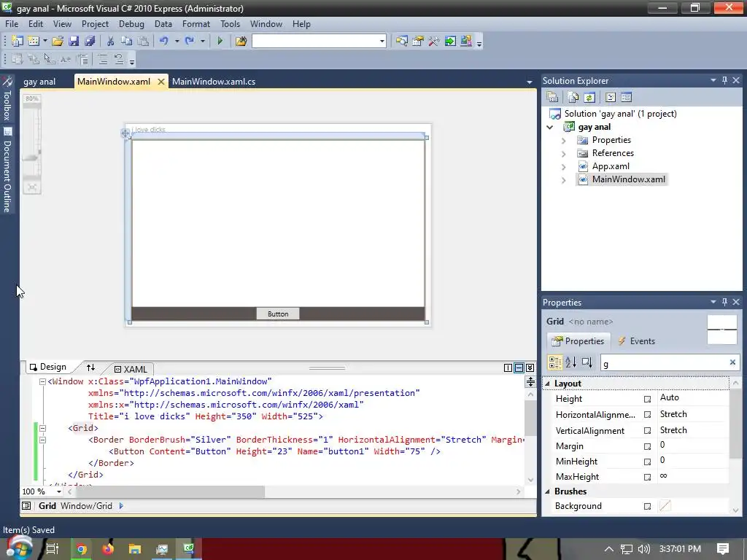Expand the Properties folder in Solution Explorer
This screenshot has height=560, width=747.
coord(564,141)
